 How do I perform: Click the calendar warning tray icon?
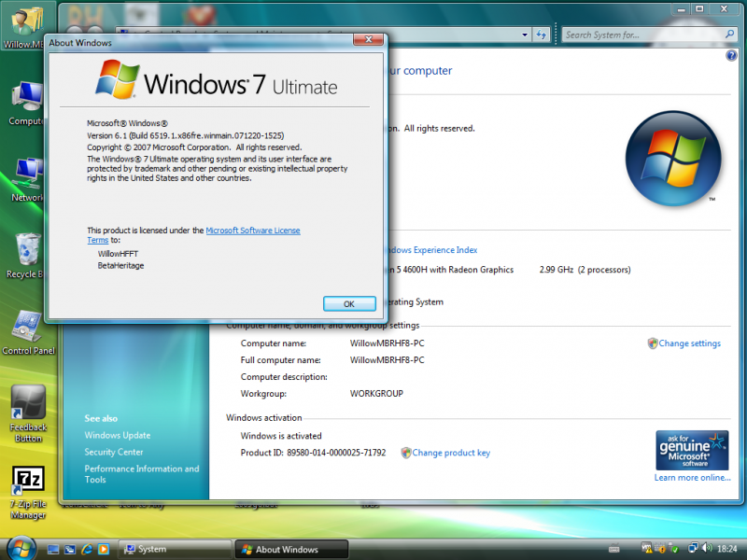point(660,549)
